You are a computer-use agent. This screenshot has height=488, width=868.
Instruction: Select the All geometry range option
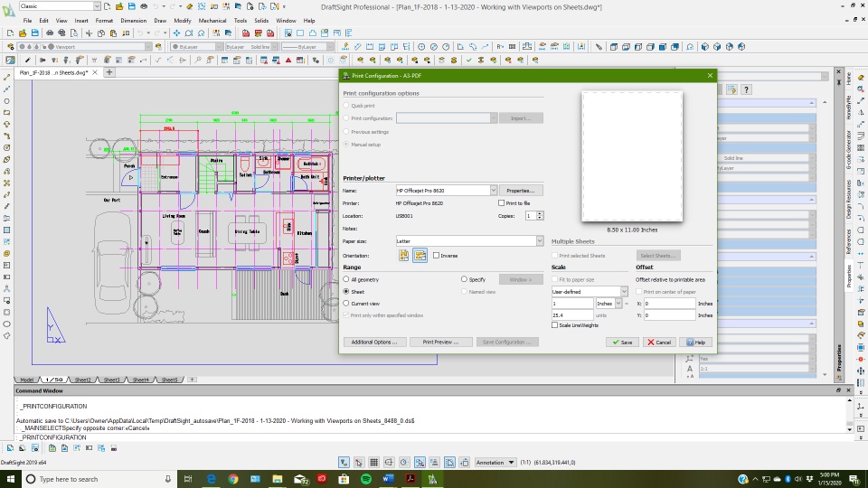point(347,280)
